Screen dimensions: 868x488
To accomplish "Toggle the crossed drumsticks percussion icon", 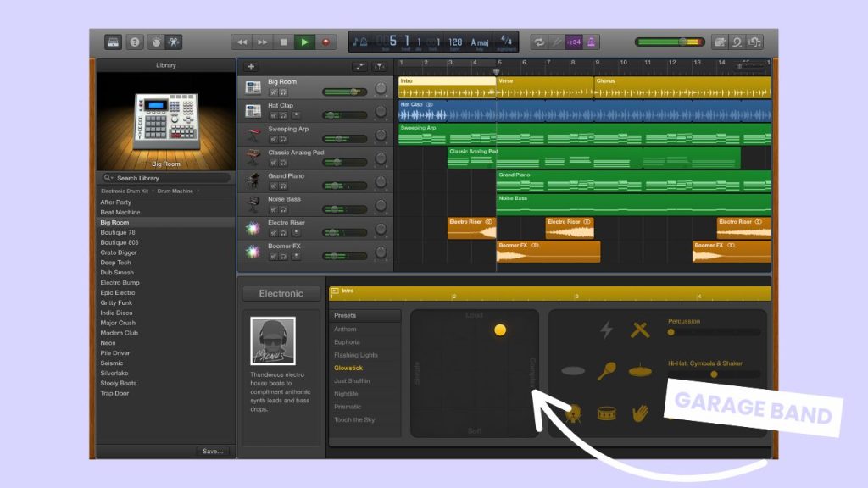I will [640, 330].
